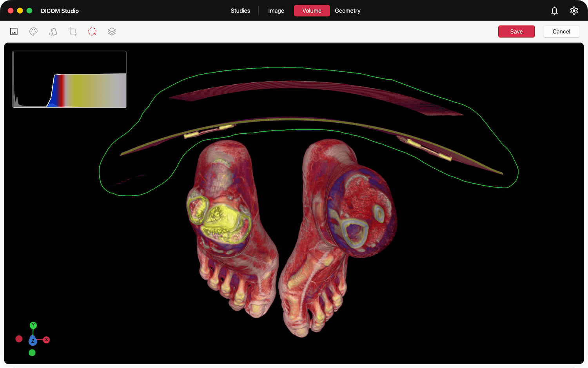Select the rotate/tilt volume tool
This screenshot has width=588, height=368.
53,32
